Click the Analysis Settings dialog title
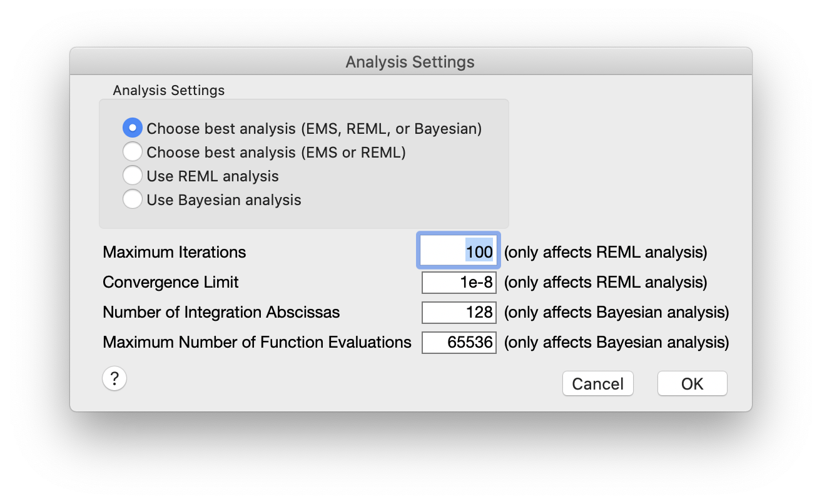Screen dimensions: 822x504 coord(410,61)
